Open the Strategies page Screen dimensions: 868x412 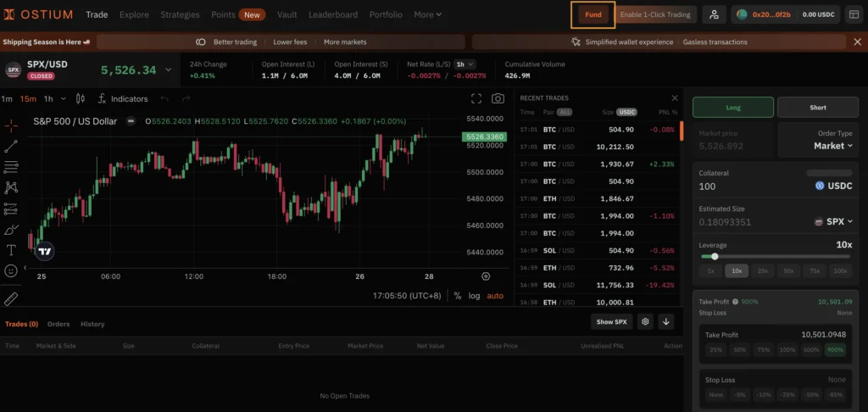point(180,14)
